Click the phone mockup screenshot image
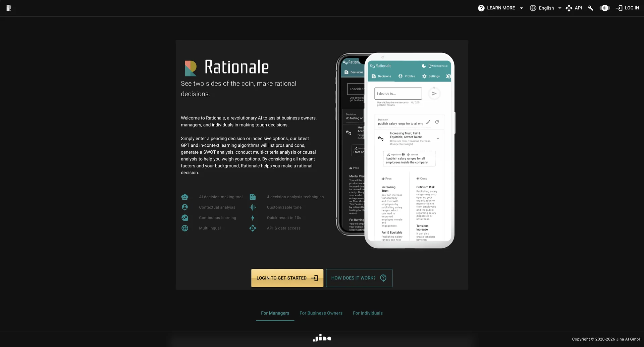This screenshot has height=347, width=644. (x=395, y=150)
